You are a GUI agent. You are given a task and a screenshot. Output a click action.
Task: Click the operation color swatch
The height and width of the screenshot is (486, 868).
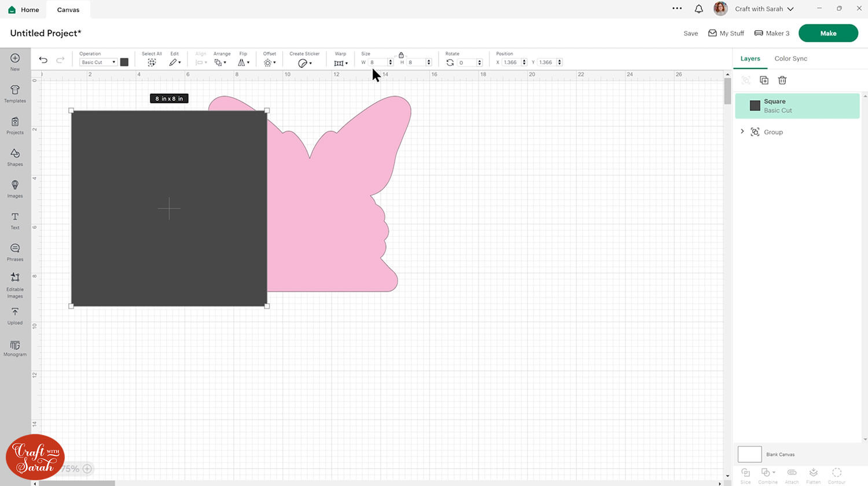click(x=124, y=62)
